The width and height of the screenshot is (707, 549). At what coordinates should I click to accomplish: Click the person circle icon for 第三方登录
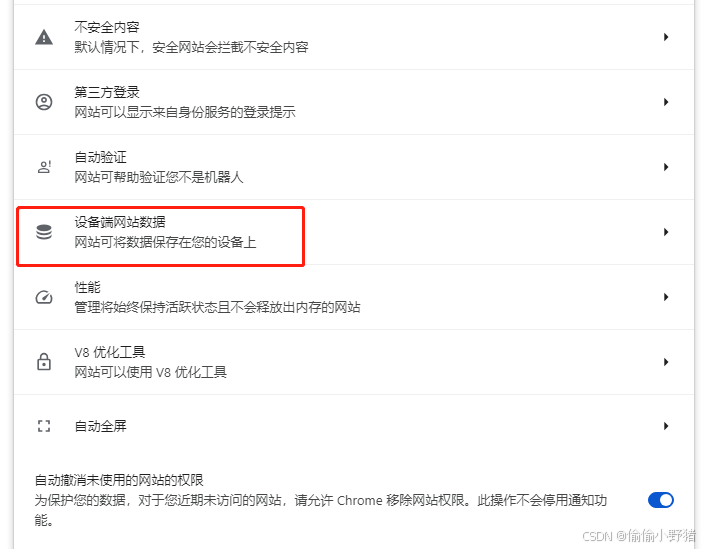click(44, 102)
